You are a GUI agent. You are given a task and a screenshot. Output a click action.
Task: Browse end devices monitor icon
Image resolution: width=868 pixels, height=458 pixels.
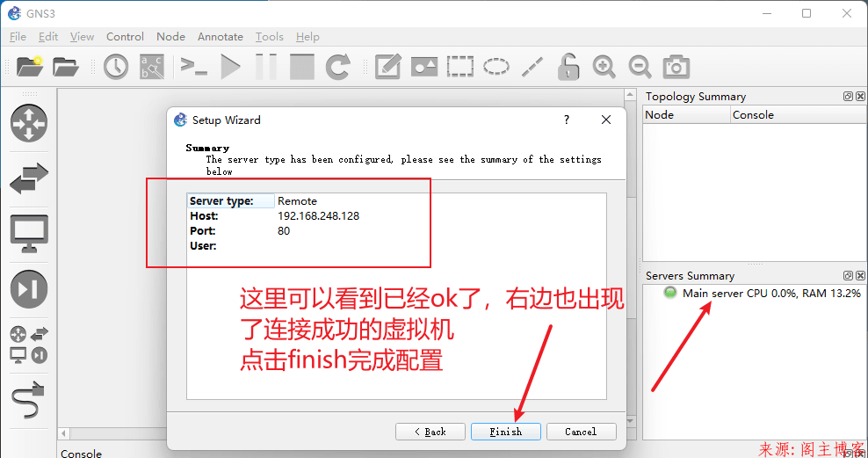[x=29, y=233]
